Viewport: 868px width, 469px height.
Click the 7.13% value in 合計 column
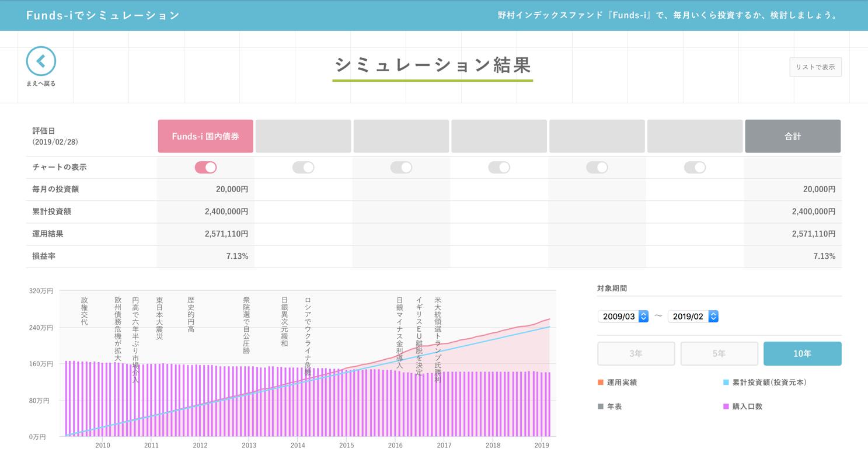coord(824,256)
